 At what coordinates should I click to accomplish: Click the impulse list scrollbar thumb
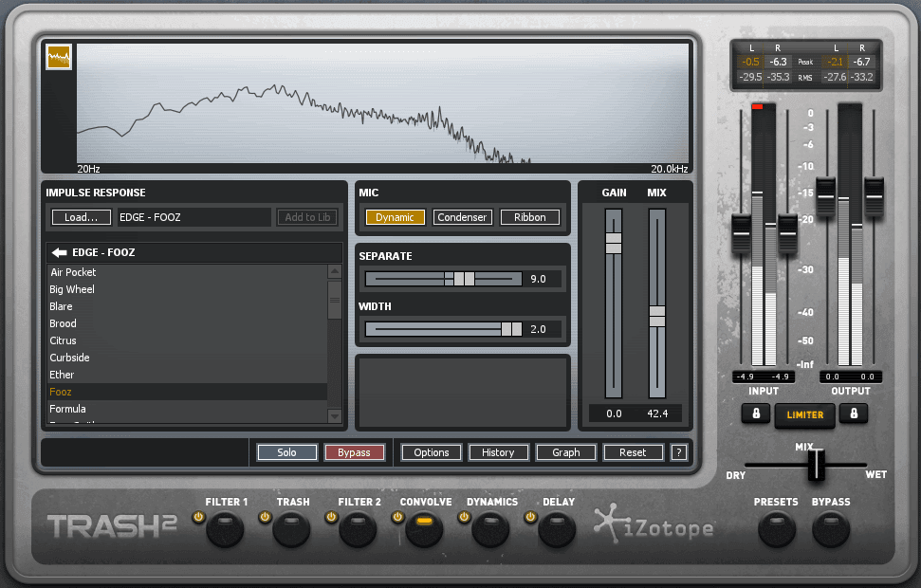pos(335,301)
